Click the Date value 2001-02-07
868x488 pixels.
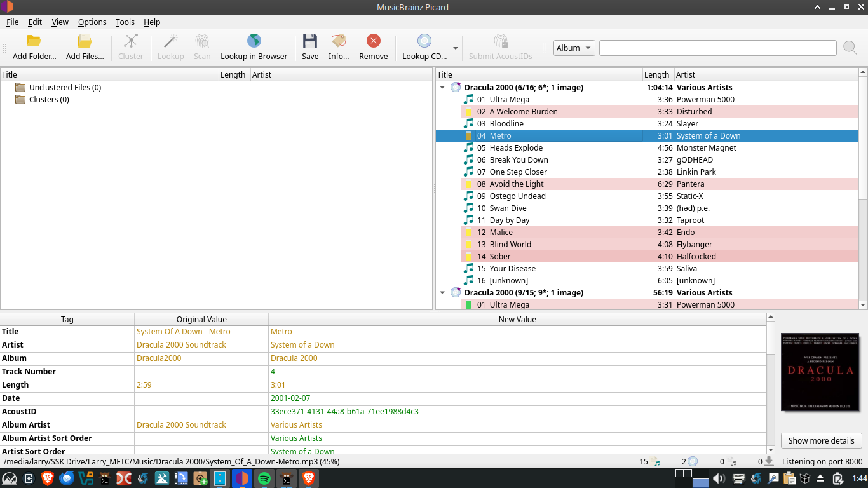pos(290,398)
